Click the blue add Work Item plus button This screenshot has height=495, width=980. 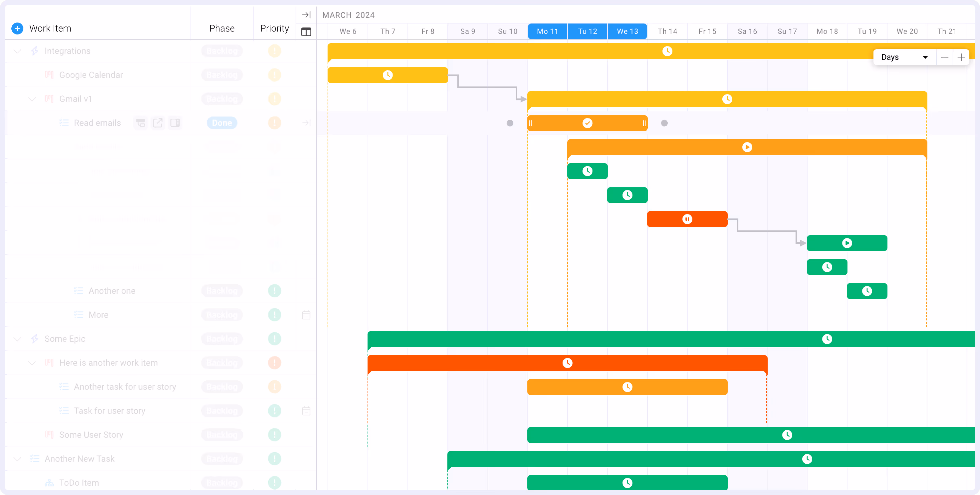17,28
